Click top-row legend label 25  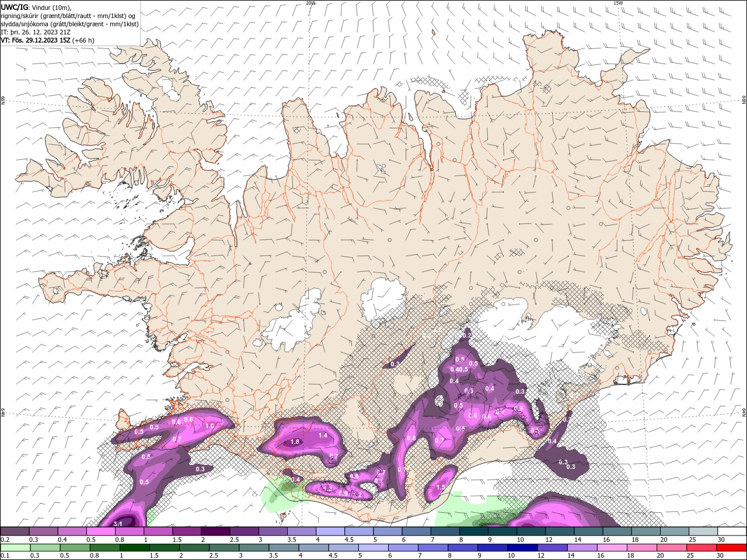click(693, 540)
